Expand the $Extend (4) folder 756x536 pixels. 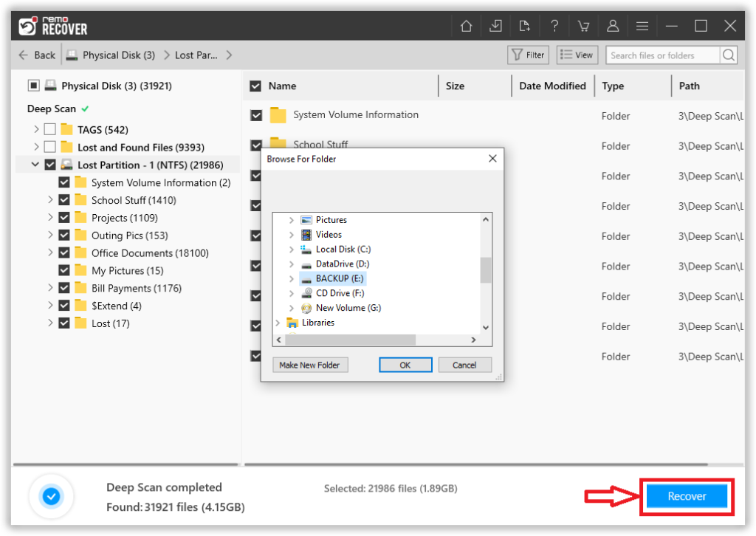(50, 305)
